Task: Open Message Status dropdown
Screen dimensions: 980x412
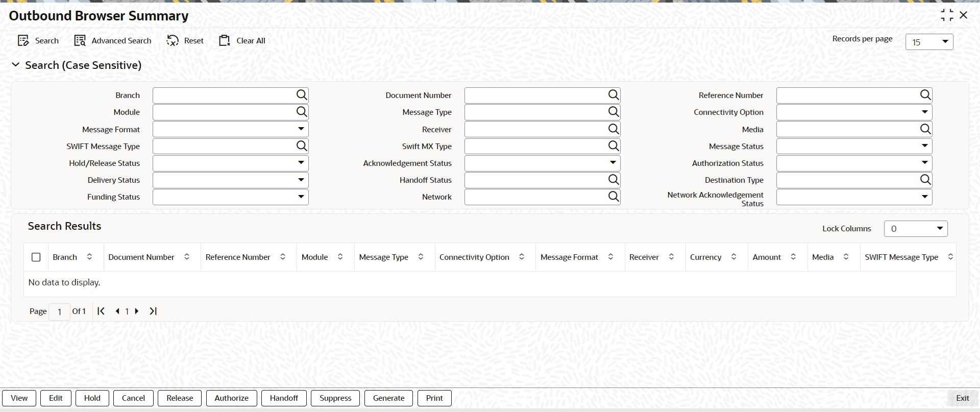Action: coord(854,146)
